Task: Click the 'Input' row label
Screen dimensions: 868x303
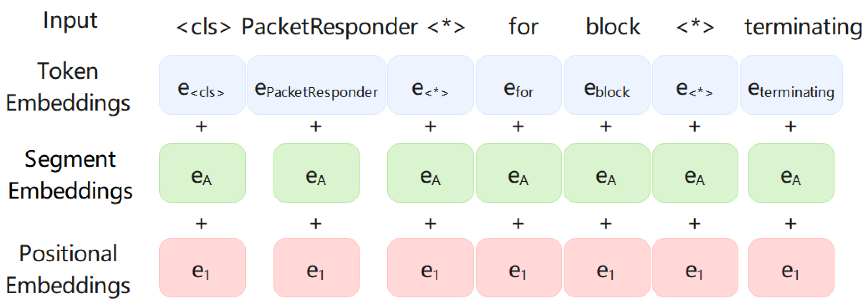Action: point(70,20)
